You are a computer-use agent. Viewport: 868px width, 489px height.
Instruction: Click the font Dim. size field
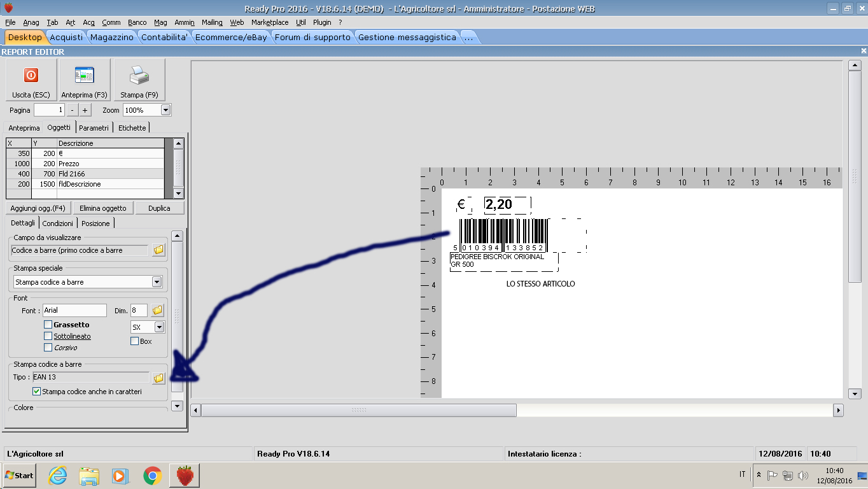(x=139, y=310)
